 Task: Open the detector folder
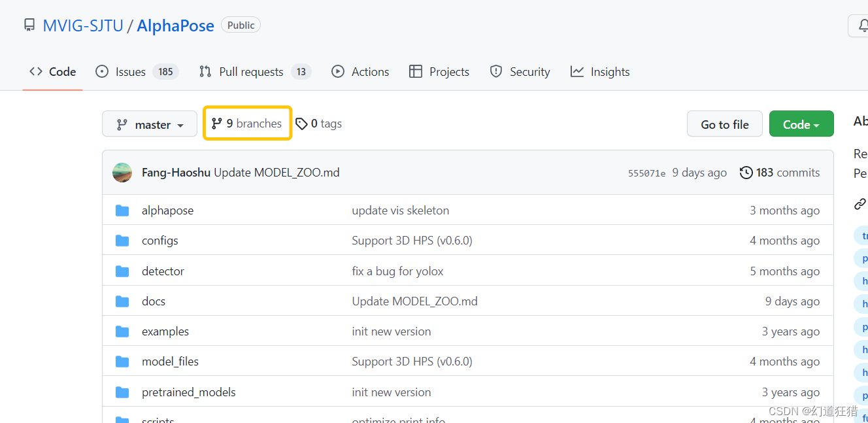point(163,271)
